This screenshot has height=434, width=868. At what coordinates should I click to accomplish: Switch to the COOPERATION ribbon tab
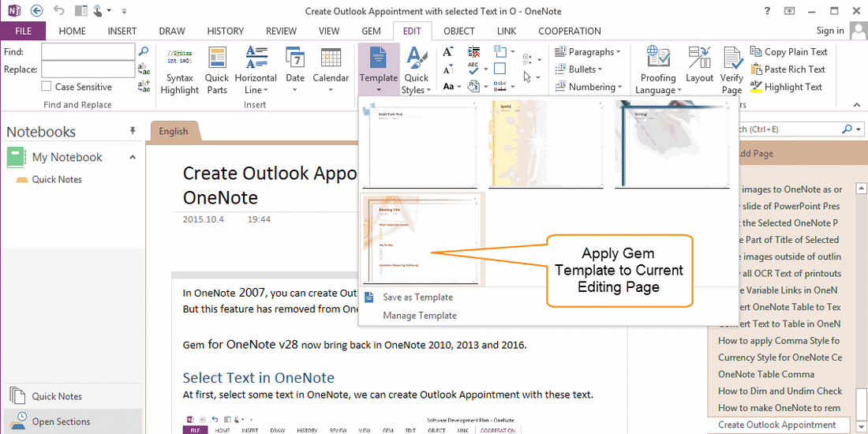click(x=570, y=31)
